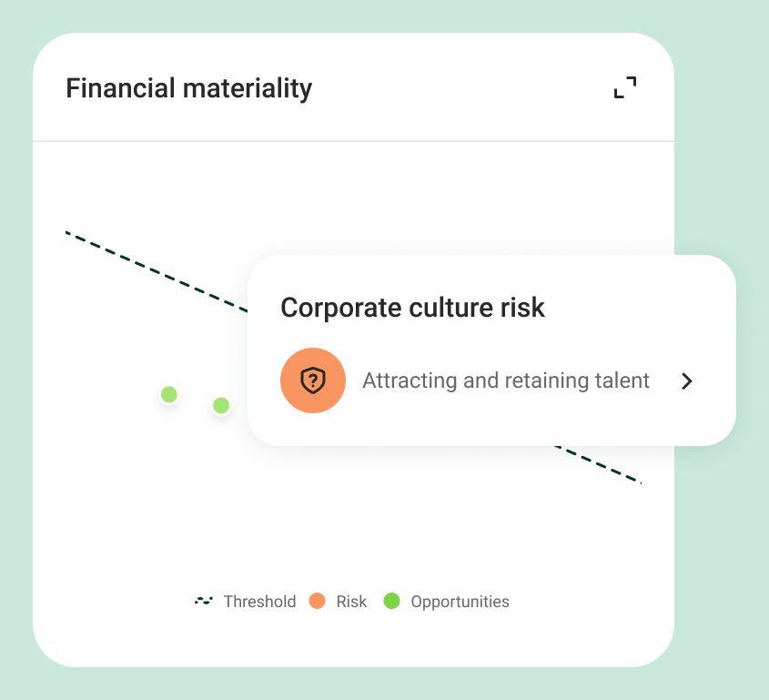The width and height of the screenshot is (769, 700).
Task: Select the second green opportunity dot on chart
Action: (x=221, y=405)
